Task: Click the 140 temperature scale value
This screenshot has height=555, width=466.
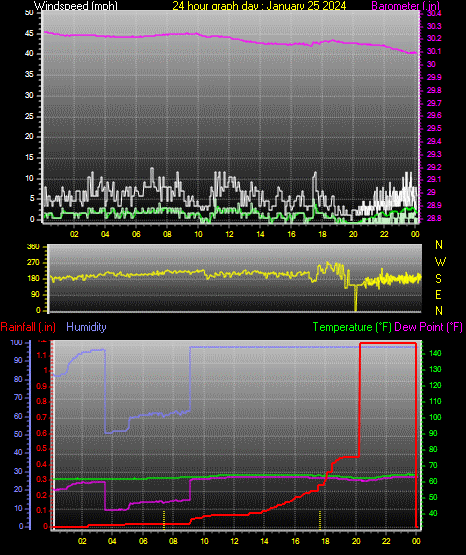Action: click(x=435, y=353)
